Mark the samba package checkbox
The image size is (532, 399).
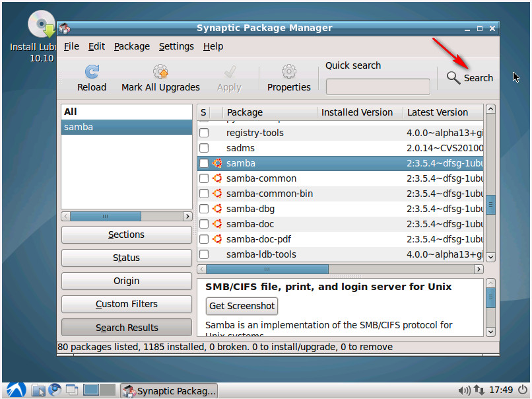204,163
